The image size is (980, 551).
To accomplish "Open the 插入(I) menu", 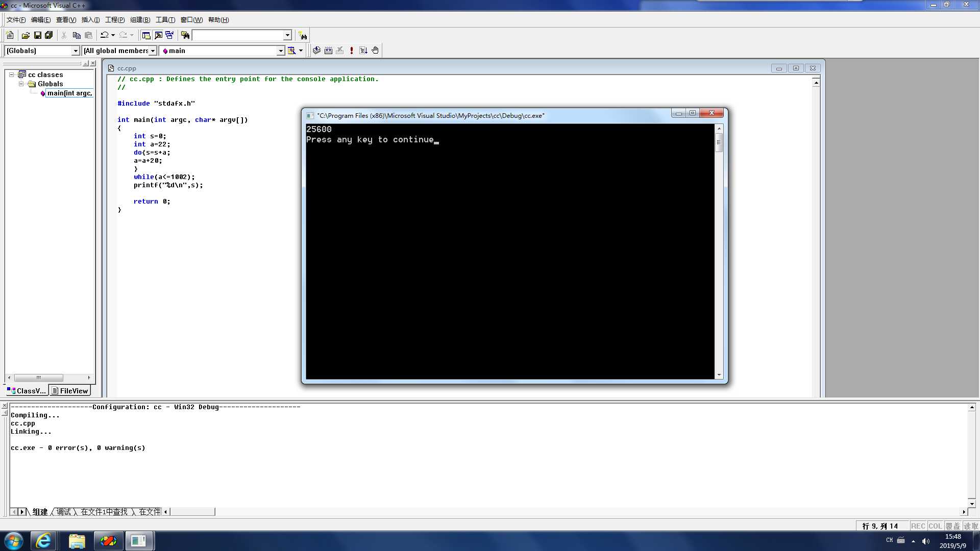I will coord(90,20).
